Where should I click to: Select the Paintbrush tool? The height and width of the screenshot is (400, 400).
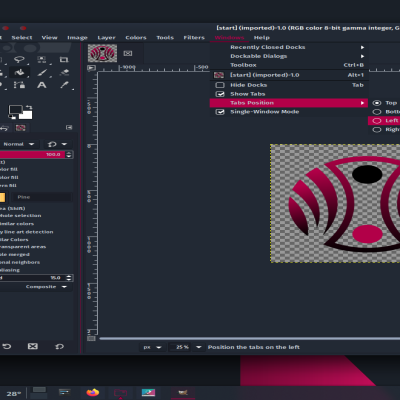42,72
